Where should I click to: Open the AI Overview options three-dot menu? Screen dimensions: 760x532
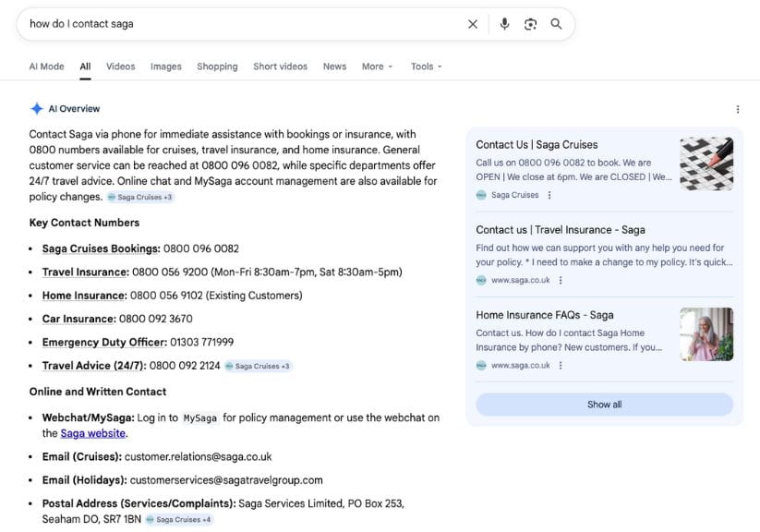pos(738,109)
